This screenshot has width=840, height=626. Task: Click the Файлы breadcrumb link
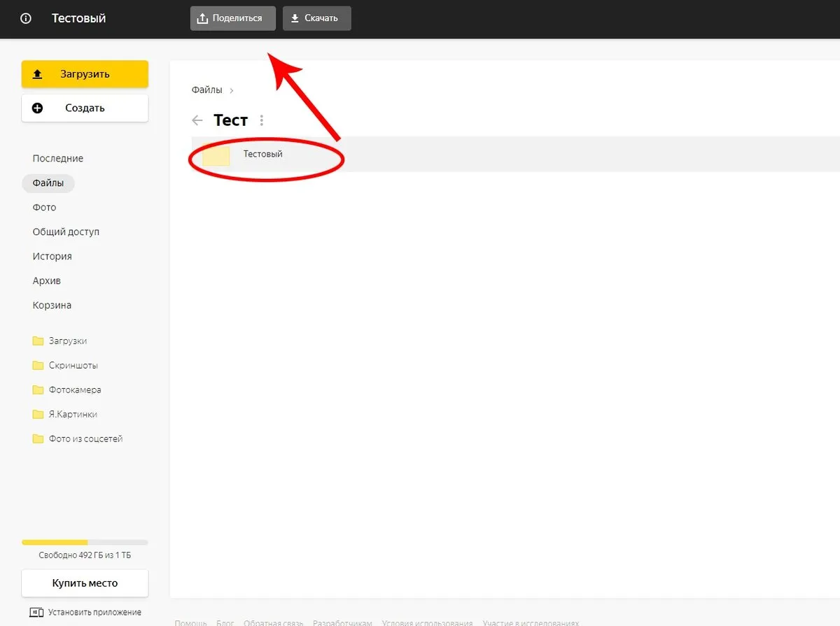206,90
